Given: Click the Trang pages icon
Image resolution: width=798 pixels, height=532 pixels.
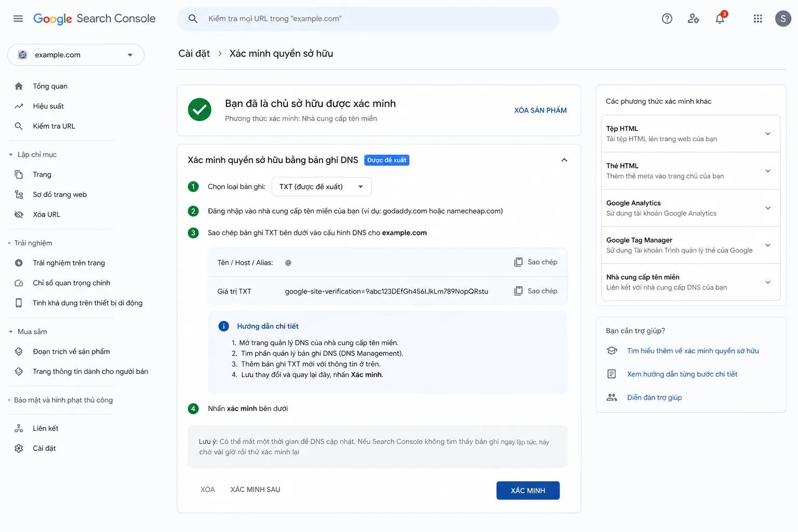Looking at the screenshot, I should click(x=19, y=175).
